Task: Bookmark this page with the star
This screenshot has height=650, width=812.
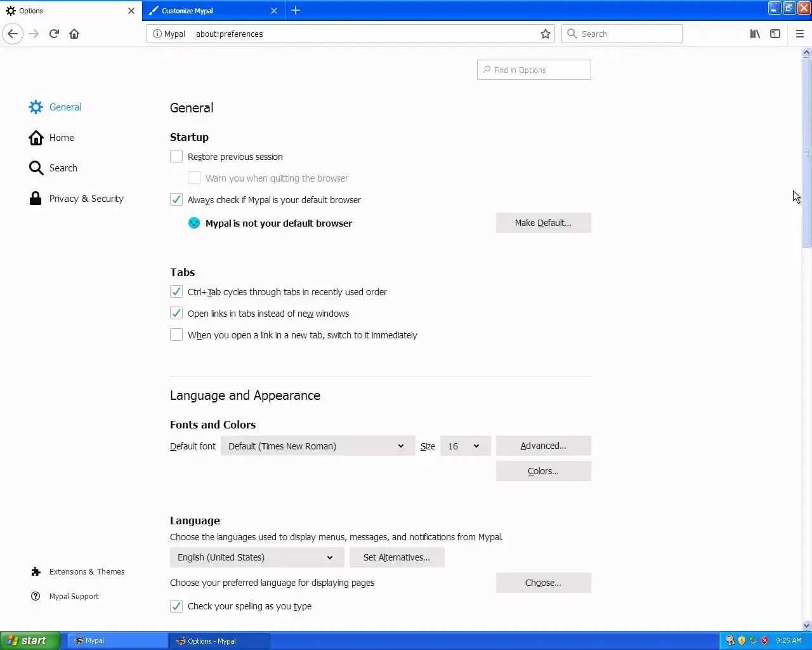Action: pyautogui.click(x=546, y=34)
